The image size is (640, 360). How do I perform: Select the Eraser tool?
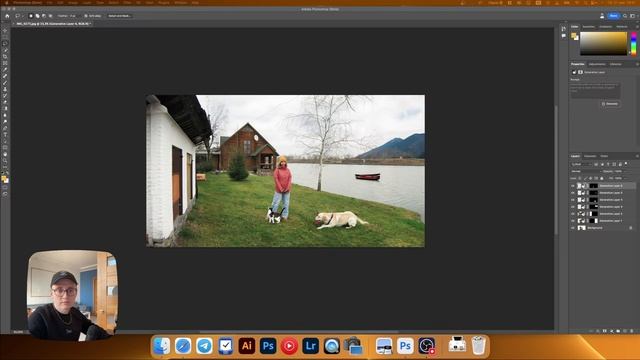pyautogui.click(x=5, y=102)
